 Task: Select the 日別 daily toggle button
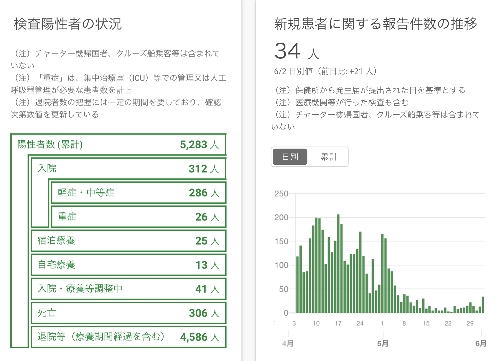pos(290,157)
